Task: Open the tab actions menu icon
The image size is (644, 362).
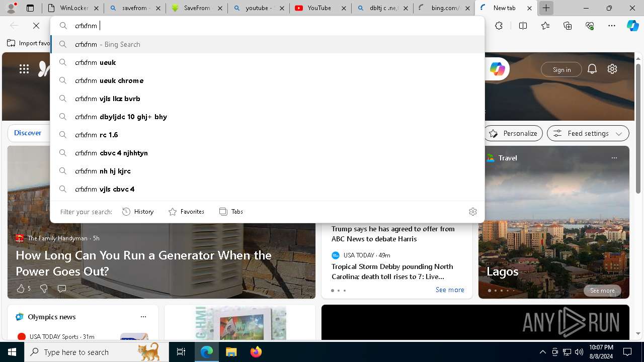Action: click(x=30, y=8)
